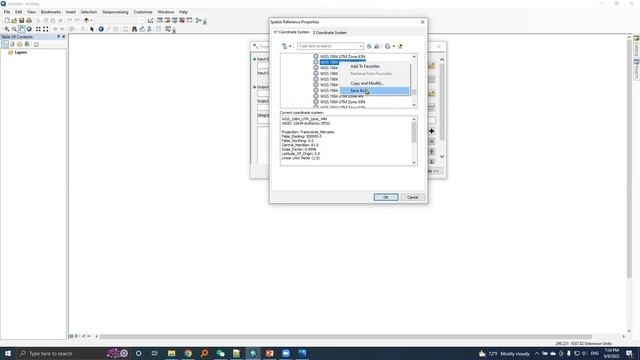The width and height of the screenshot is (640, 360).
Task: Click the Fixed Zoom Out icon
Action: tap(46, 29)
